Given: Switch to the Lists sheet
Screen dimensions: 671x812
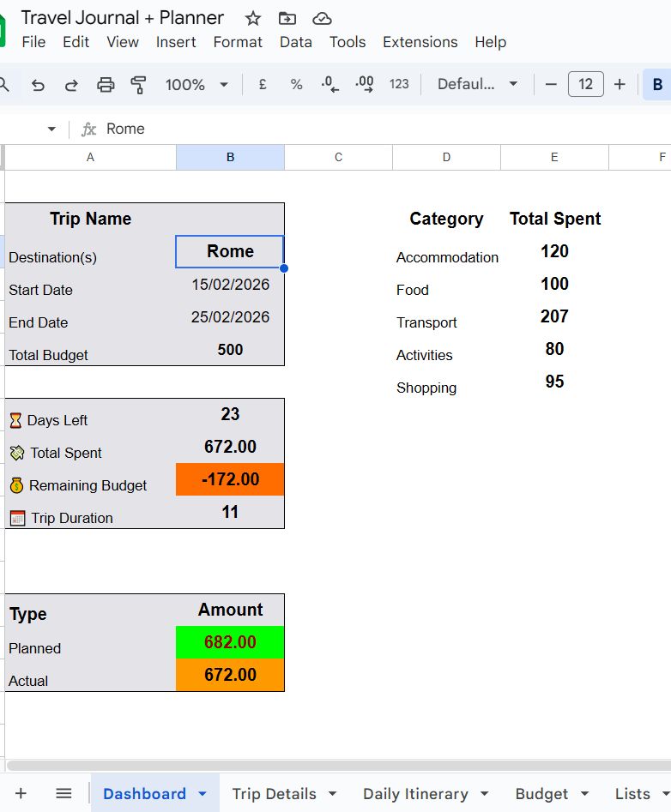Looking at the screenshot, I should 632,793.
